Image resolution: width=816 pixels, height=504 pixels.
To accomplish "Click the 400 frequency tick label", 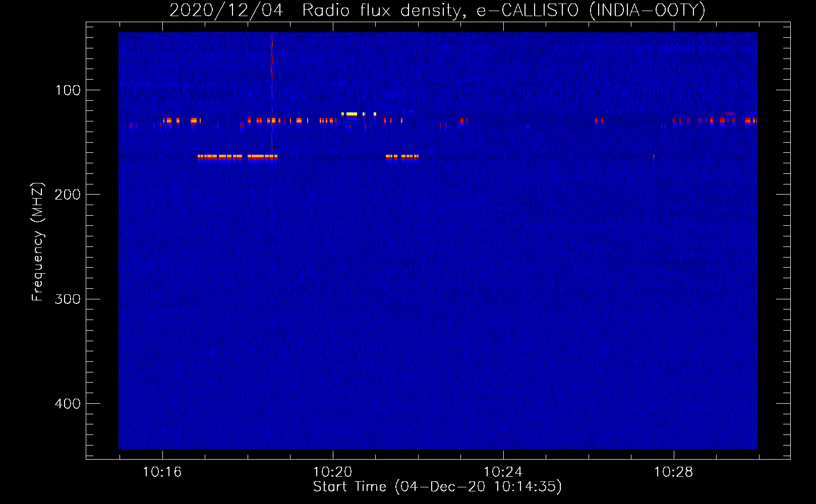I will pos(68,404).
